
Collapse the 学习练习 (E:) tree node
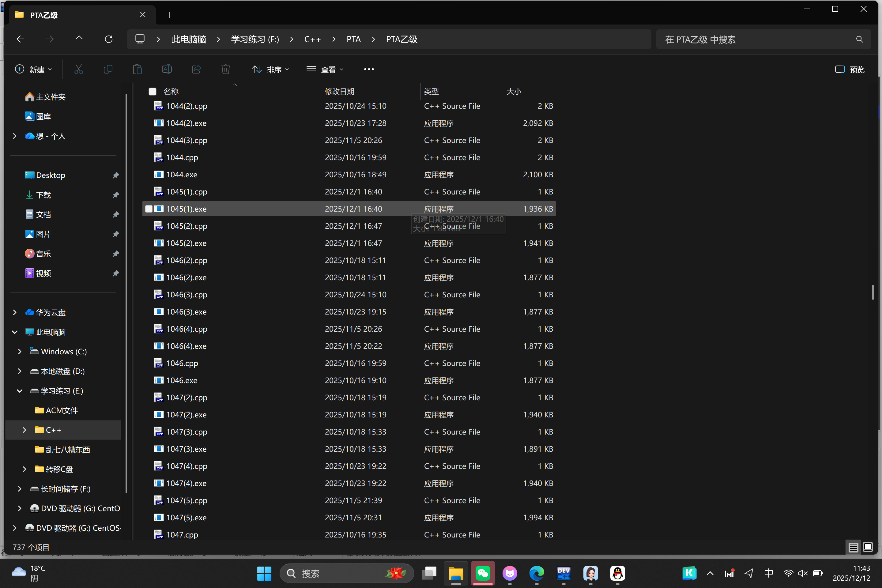pos(20,391)
